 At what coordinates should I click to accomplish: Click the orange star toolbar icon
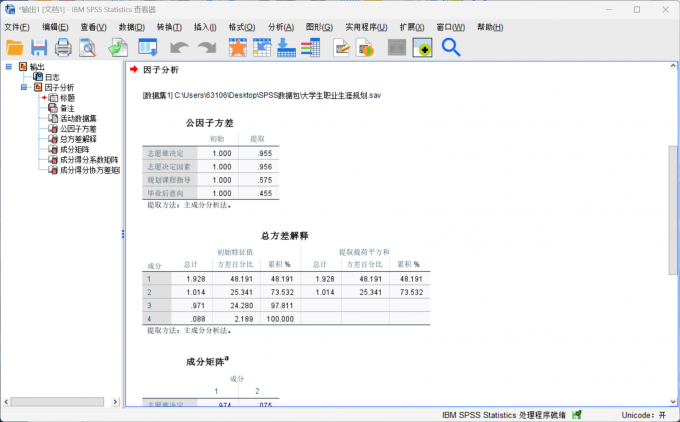point(238,48)
